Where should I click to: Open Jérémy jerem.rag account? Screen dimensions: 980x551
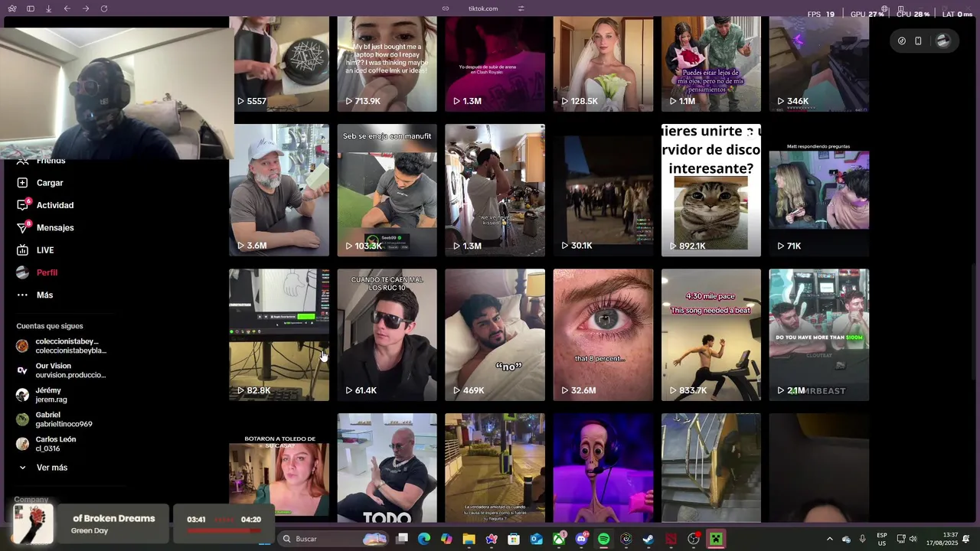coord(63,395)
